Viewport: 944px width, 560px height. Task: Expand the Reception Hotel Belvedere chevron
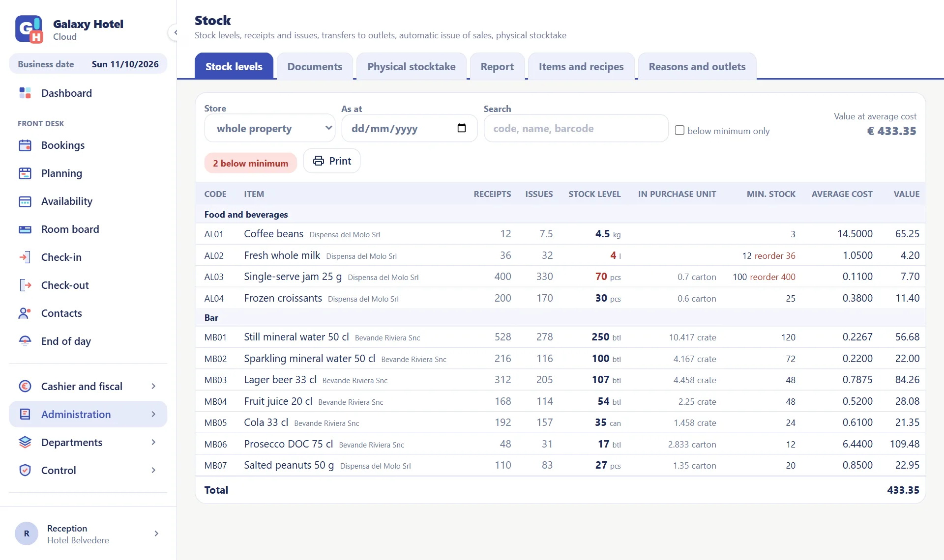pyautogui.click(x=156, y=533)
